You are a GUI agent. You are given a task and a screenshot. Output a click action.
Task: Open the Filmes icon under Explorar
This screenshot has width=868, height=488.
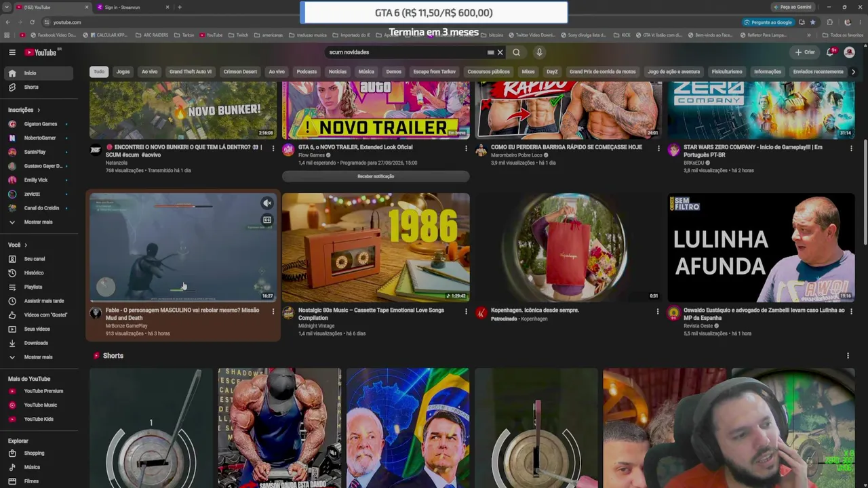click(12, 481)
